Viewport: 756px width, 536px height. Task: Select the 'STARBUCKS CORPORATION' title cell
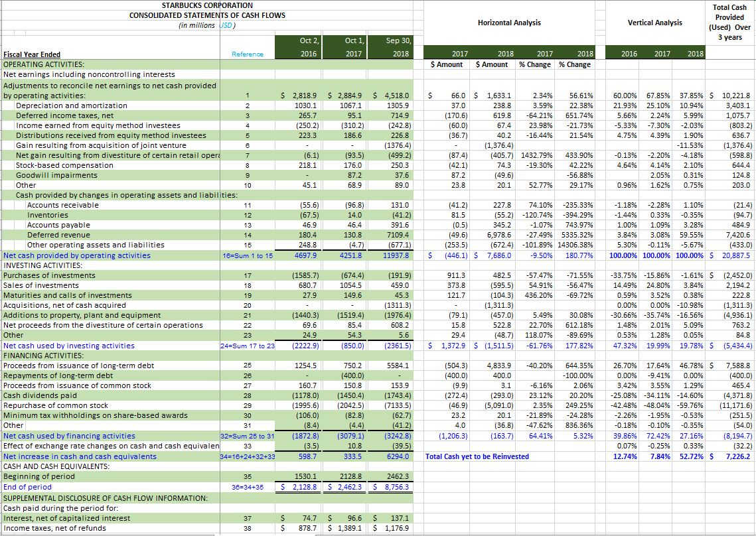click(x=207, y=5)
